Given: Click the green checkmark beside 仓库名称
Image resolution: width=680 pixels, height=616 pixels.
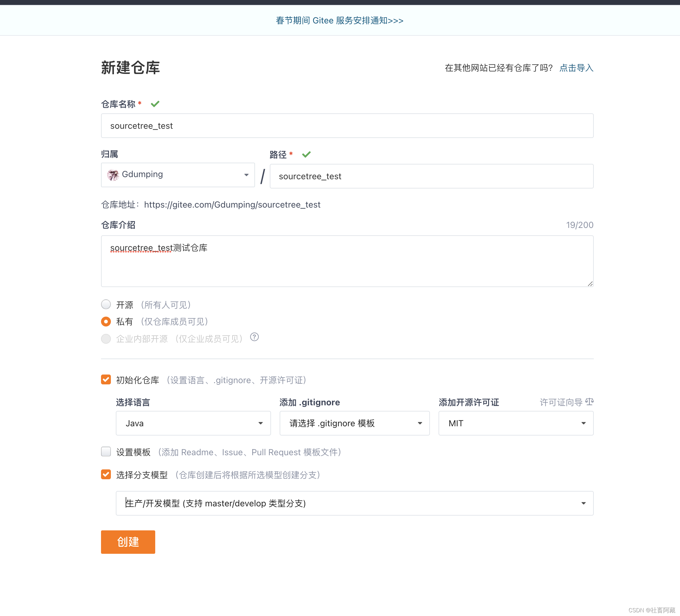Looking at the screenshot, I should [155, 104].
